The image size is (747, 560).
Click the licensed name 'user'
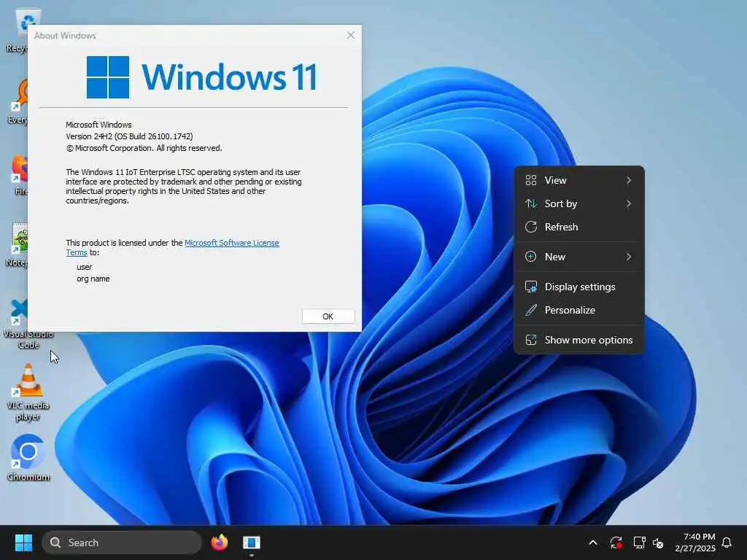coord(85,267)
